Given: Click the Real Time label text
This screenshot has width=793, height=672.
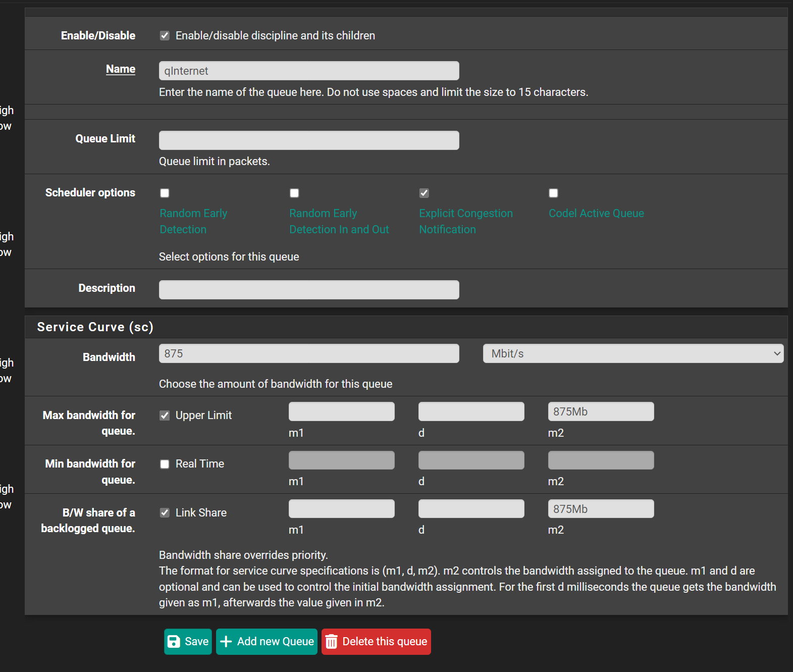Looking at the screenshot, I should pos(200,464).
